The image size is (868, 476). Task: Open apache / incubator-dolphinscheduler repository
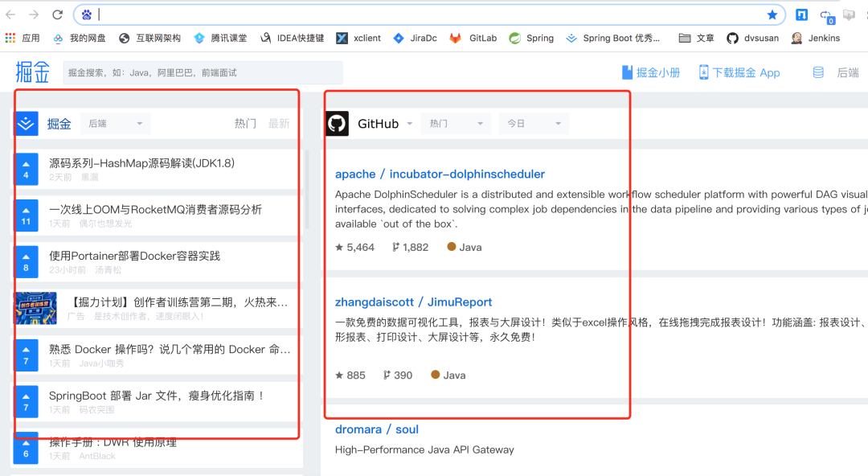pos(440,174)
